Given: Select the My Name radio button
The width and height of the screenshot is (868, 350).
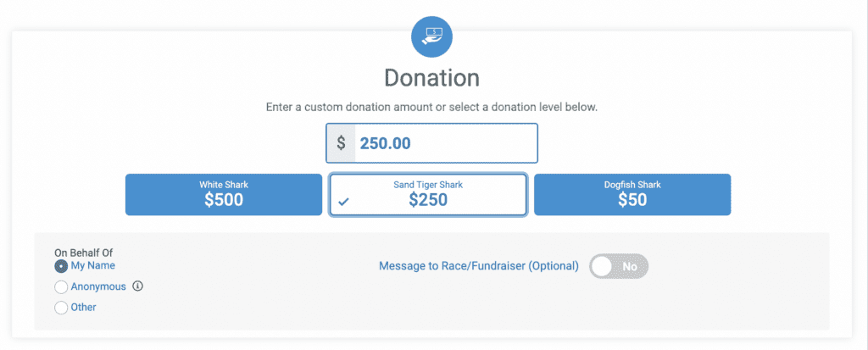Looking at the screenshot, I should (61, 266).
